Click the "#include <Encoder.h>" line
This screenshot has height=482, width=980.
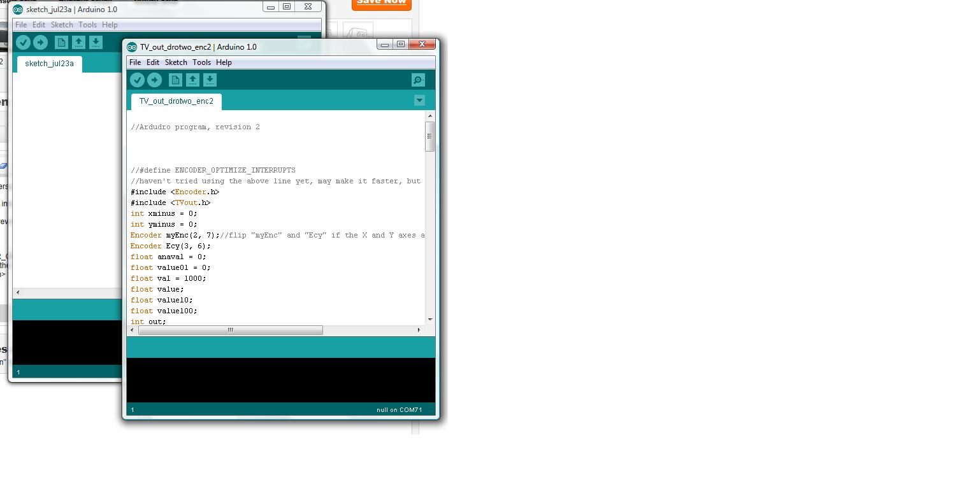(175, 192)
